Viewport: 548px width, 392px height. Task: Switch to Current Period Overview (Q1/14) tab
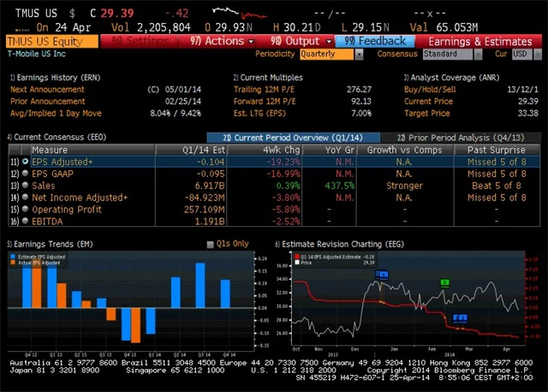point(294,137)
